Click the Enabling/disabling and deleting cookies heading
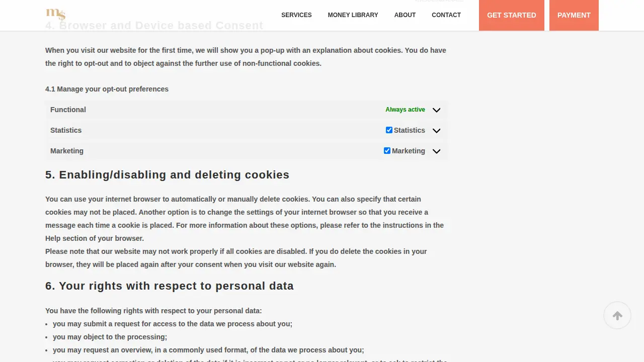 point(167,175)
